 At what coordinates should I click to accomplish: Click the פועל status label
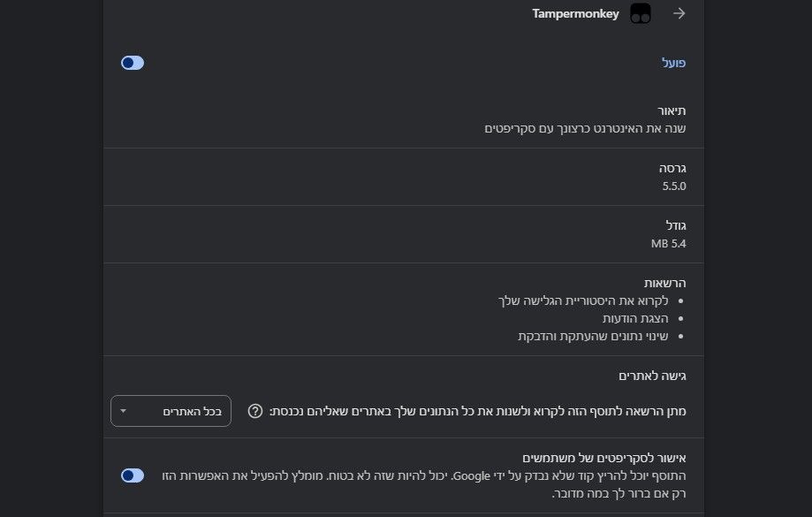click(673, 63)
